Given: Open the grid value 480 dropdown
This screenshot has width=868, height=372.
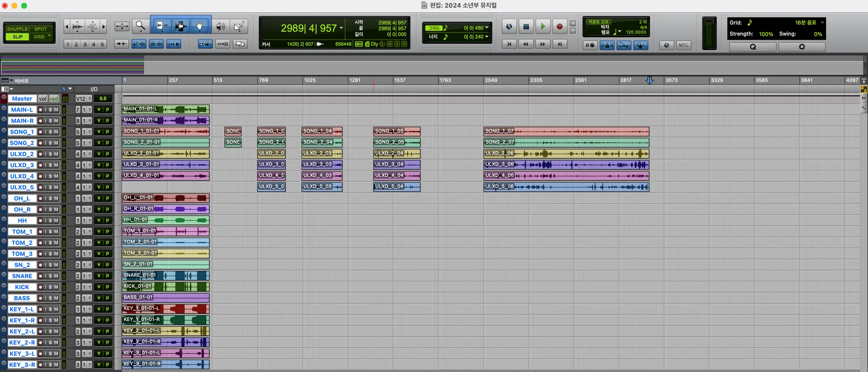Looking at the screenshot, I should 487,28.
